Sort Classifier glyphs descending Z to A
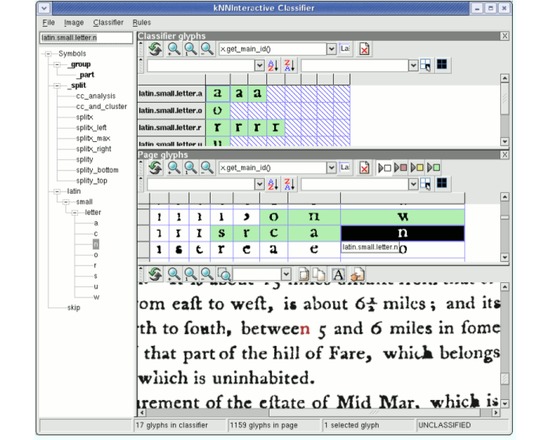This screenshot has width=550, height=440. pos(289,65)
